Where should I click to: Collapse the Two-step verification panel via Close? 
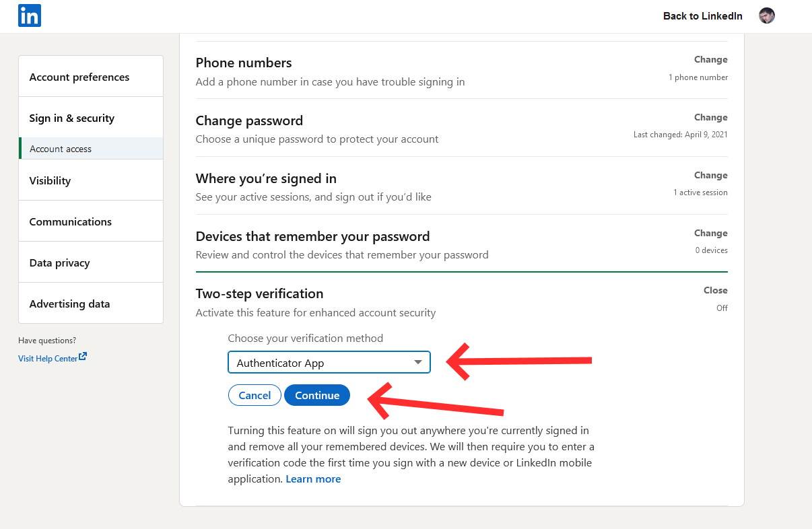click(x=715, y=290)
